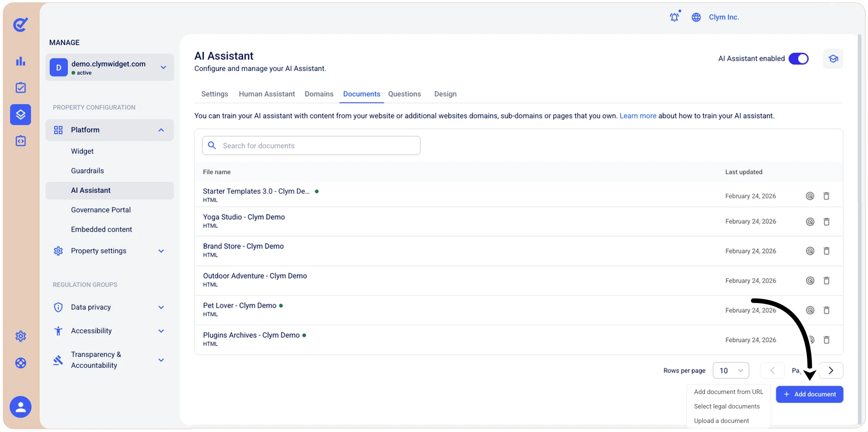Image resolution: width=868 pixels, height=432 pixels.
Task: Open the rows per page dropdown
Action: pyautogui.click(x=731, y=370)
